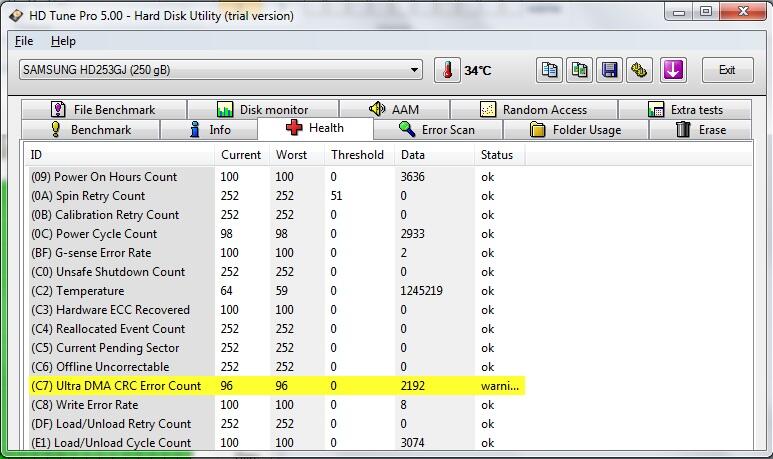Click the Threshold column header
Image resolution: width=773 pixels, height=459 pixels.
(x=360, y=155)
